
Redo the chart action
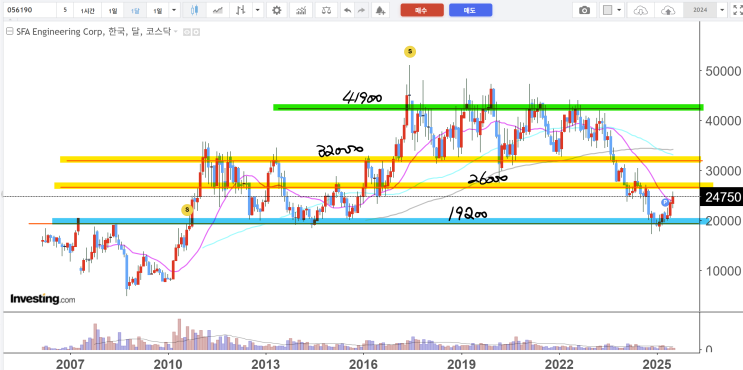[361, 10]
